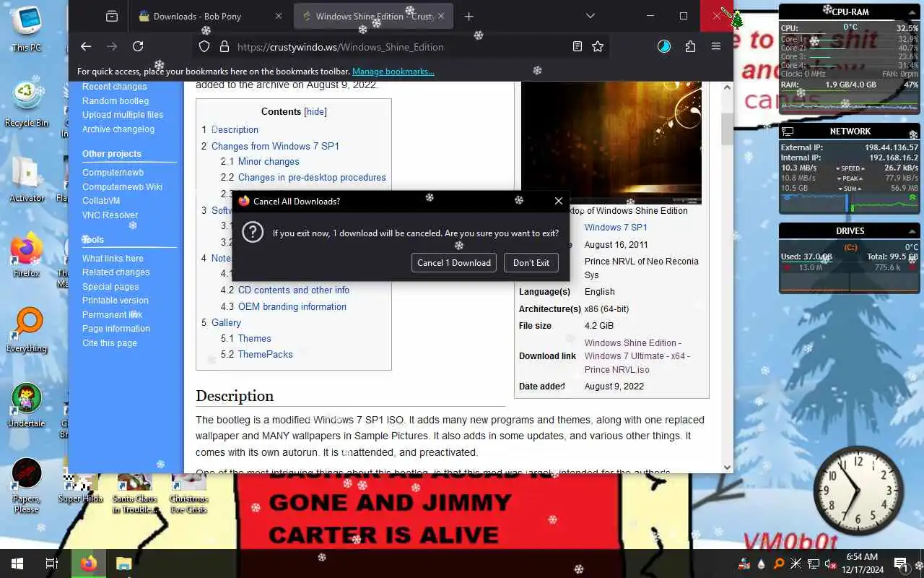924x578 pixels.
Task: Click the address bar URL field
Action: click(401, 46)
